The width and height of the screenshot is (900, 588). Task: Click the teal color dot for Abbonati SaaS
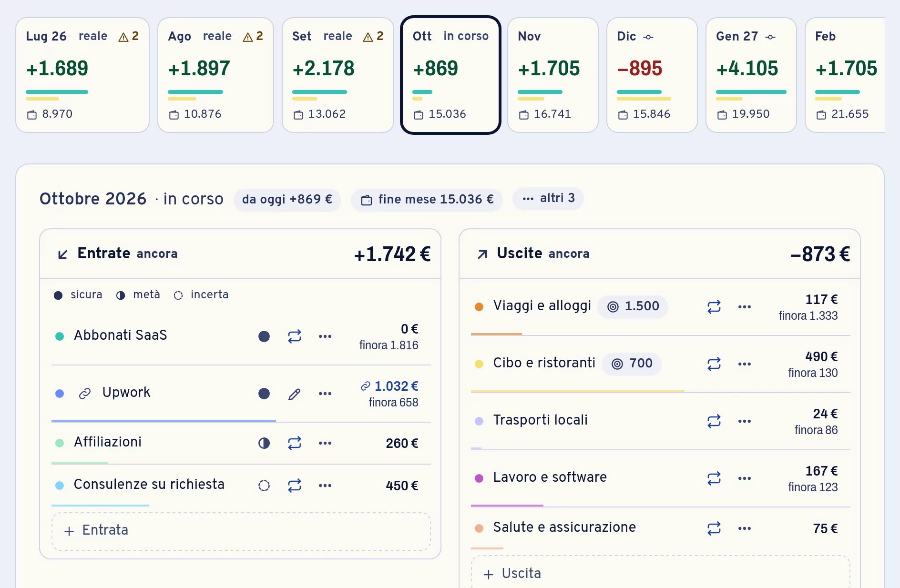(x=60, y=336)
